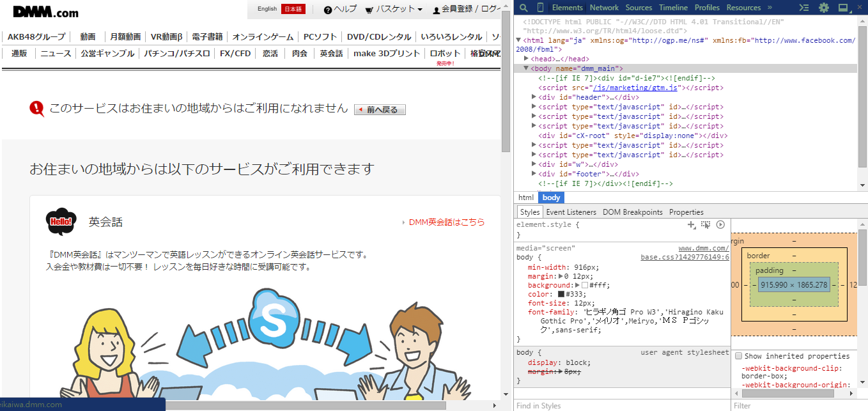The height and width of the screenshot is (411, 868).
Task: Click the red exclamation warning icon
Action: tap(37, 109)
